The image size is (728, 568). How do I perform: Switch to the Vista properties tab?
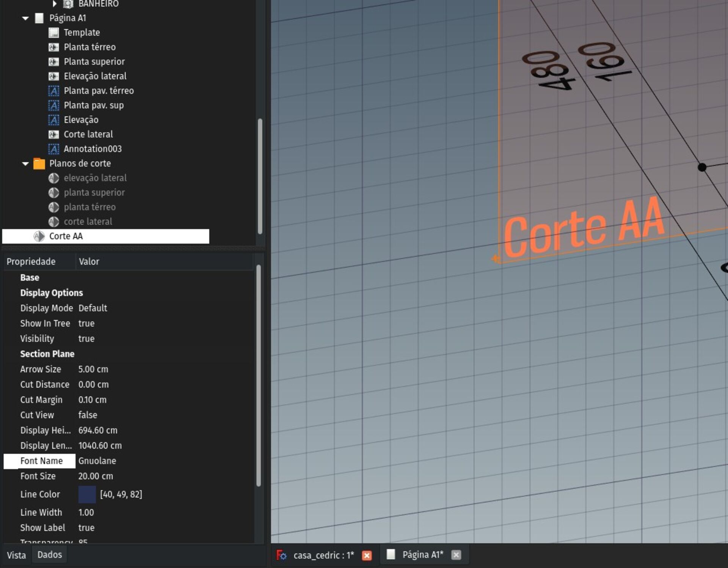[x=16, y=555]
